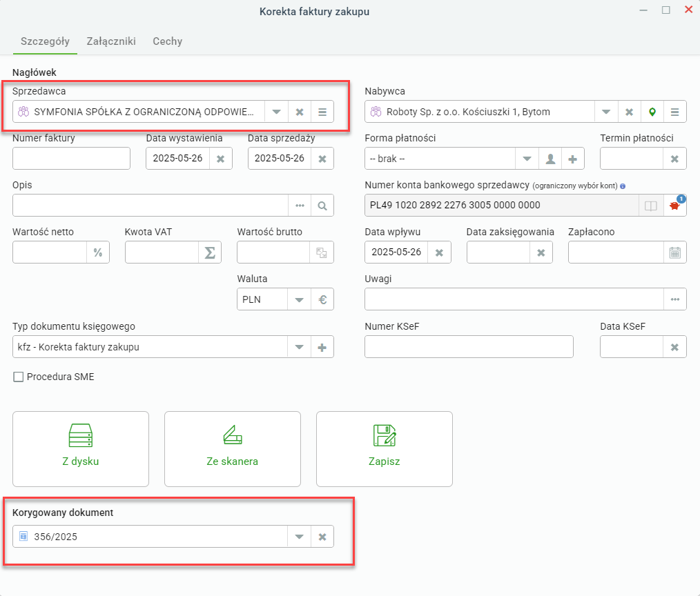Click the Uwagi text field
This screenshot has width=700, height=596.
514,299
